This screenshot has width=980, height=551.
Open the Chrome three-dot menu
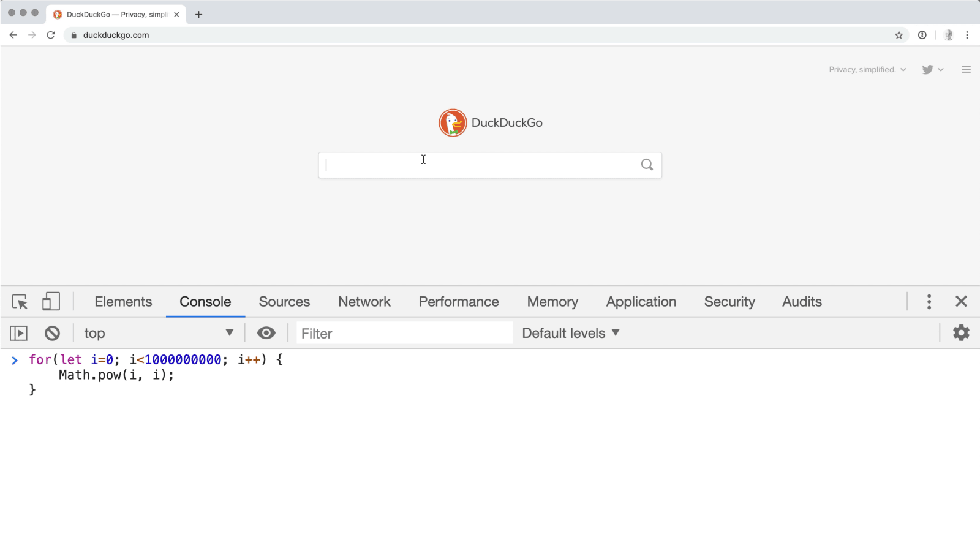(967, 35)
